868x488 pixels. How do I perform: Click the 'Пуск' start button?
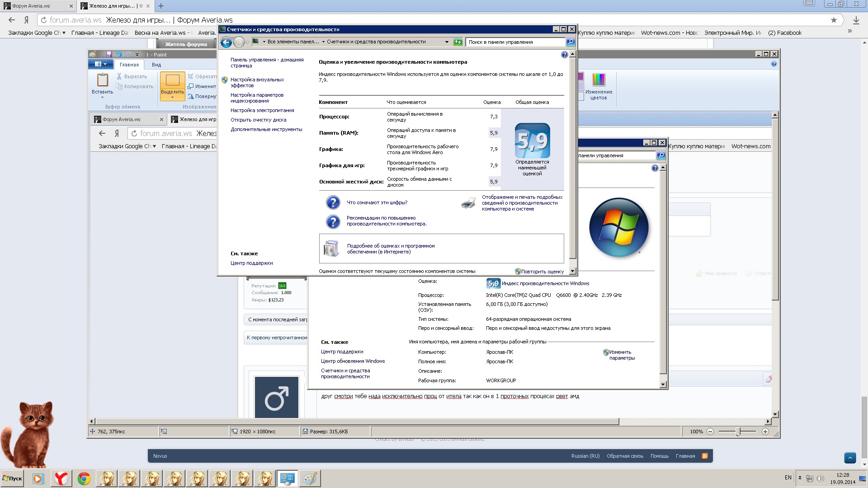pyautogui.click(x=13, y=479)
